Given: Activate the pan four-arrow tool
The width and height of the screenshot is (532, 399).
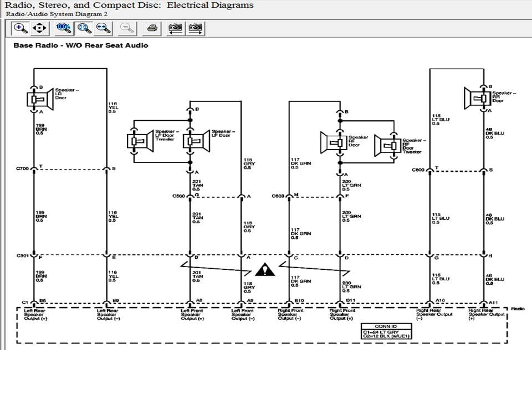Looking at the screenshot, I should point(39,28).
